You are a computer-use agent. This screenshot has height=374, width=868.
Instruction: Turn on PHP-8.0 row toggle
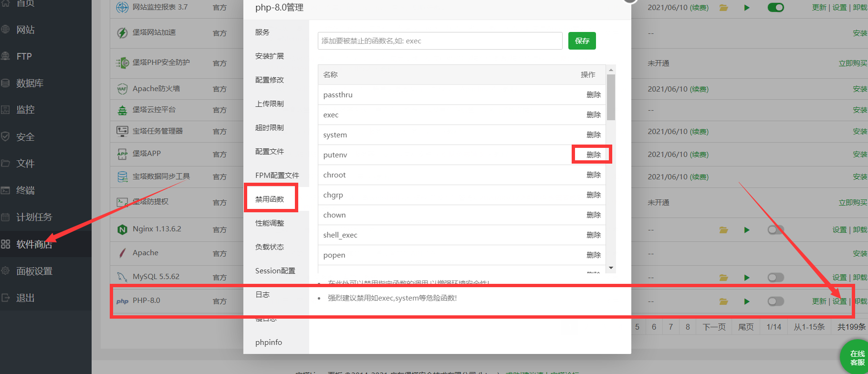click(x=775, y=301)
